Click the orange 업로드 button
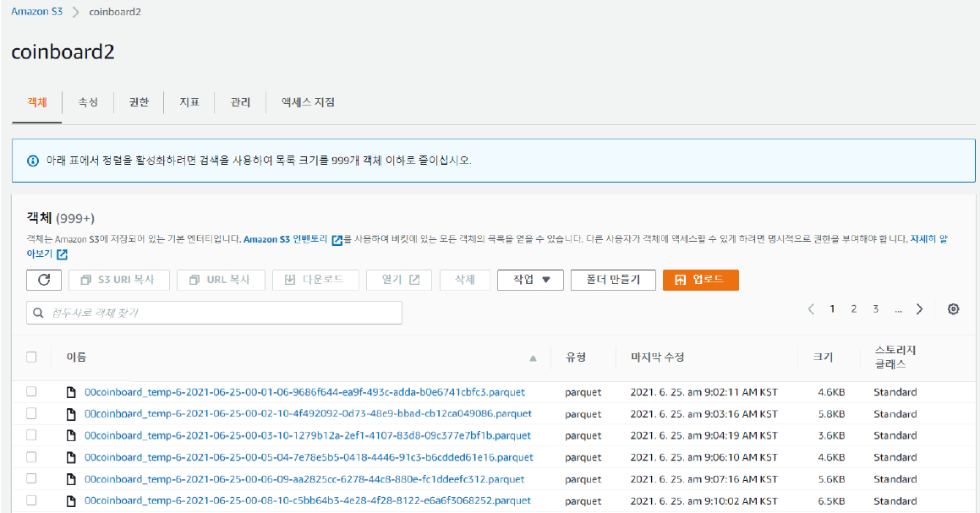Viewport: 980px width, 513px height. 701,280
